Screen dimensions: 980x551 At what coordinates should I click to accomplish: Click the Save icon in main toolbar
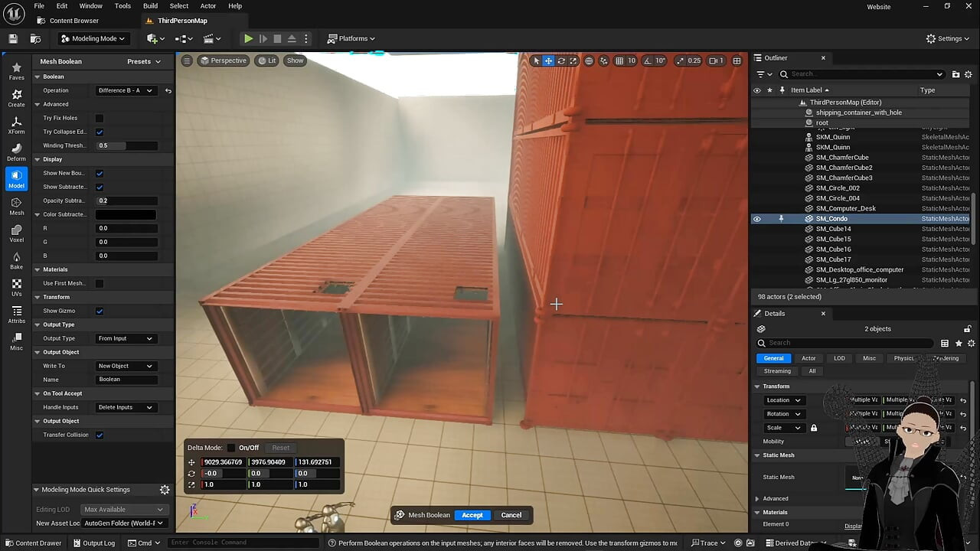(x=13, y=38)
